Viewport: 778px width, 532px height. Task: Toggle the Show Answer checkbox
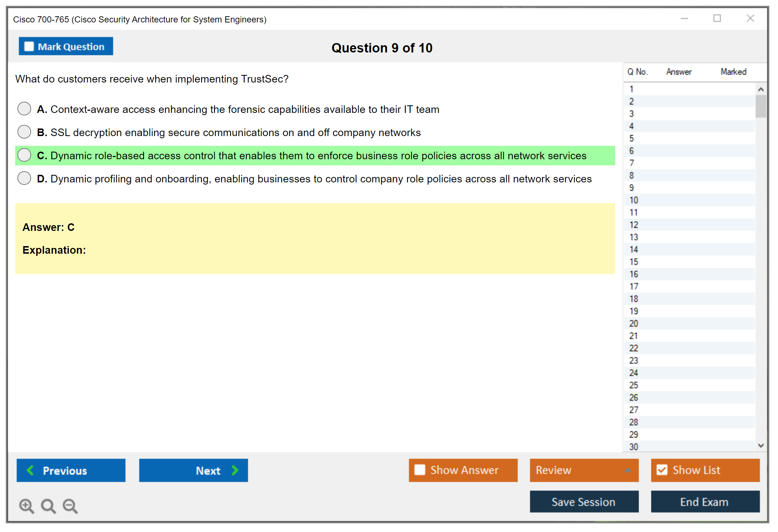click(420, 470)
